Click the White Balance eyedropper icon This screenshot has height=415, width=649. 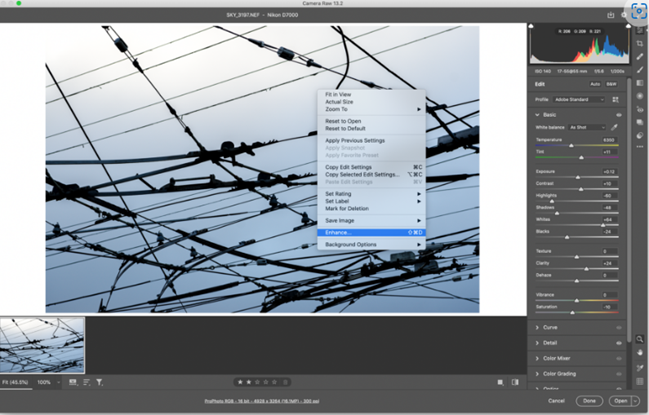click(x=616, y=127)
